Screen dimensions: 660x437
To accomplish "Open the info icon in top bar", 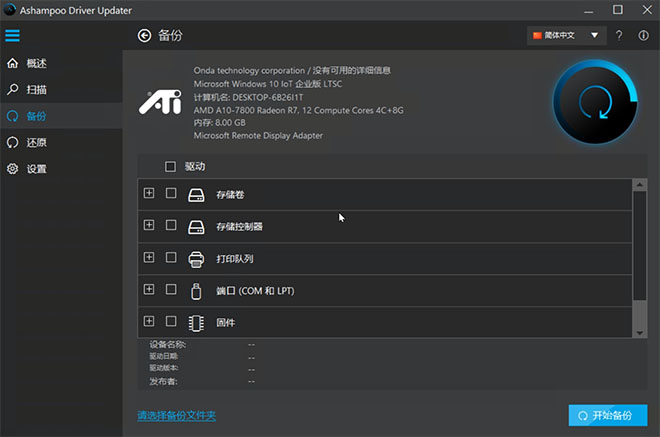I will [643, 35].
